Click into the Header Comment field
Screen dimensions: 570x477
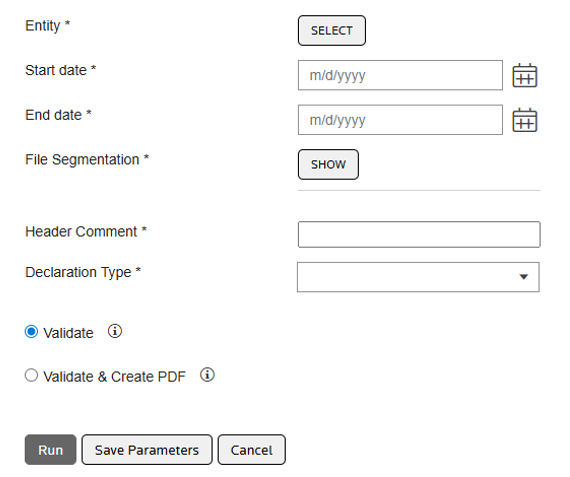419,235
